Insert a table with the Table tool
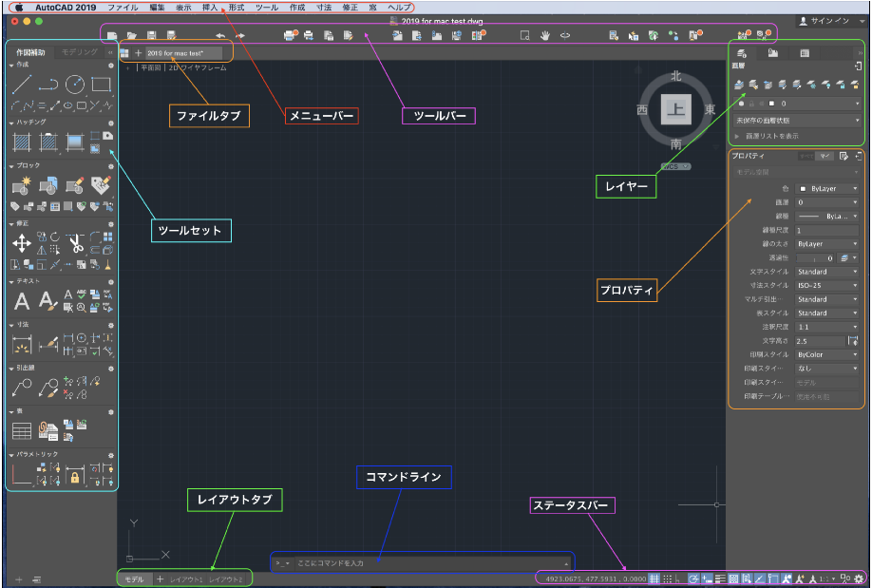872x588 pixels. 22,431
